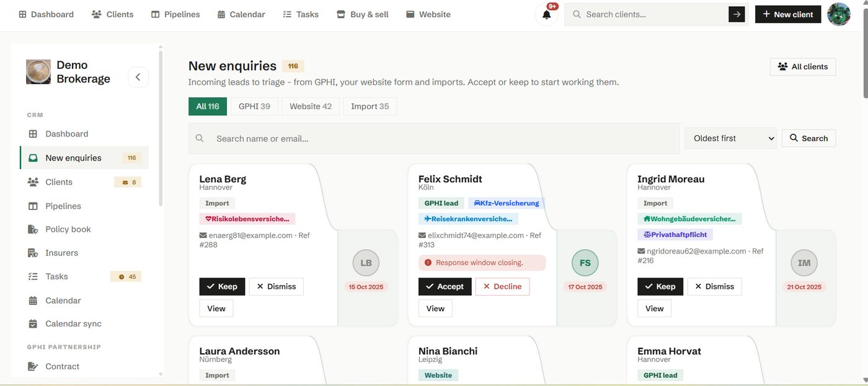Click the All clients button
This screenshot has width=868, height=386.
point(803,66)
